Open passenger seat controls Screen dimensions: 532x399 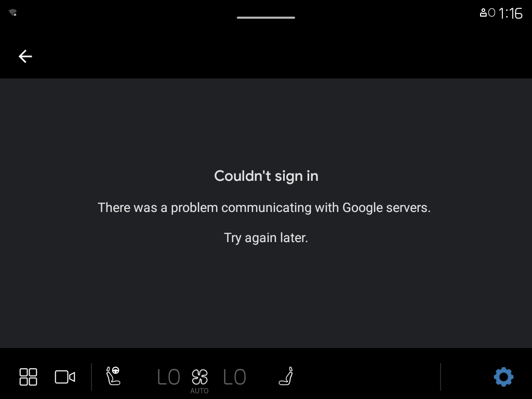coord(286,376)
